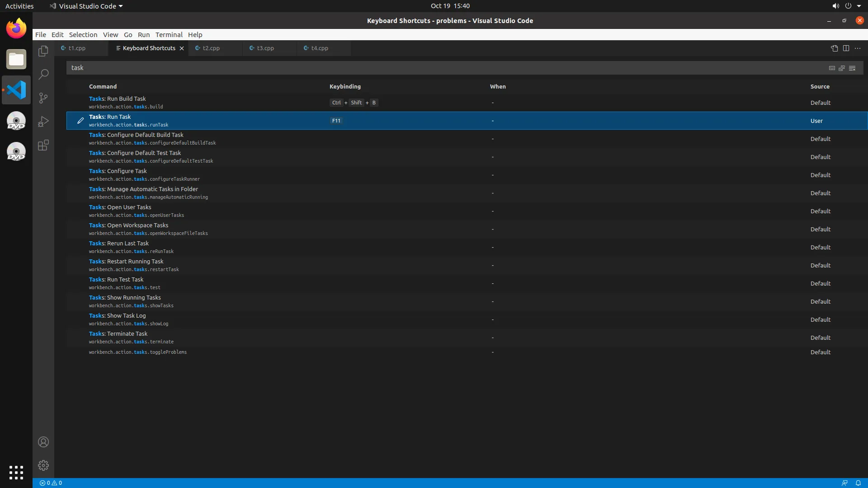Open the Accounts menu icon
The width and height of the screenshot is (868, 488).
point(43,442)
